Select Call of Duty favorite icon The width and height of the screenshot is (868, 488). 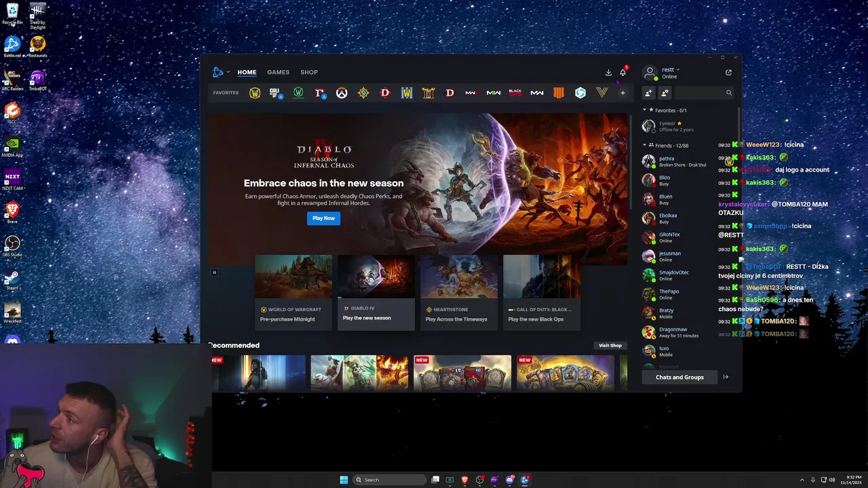pos(275,93)
